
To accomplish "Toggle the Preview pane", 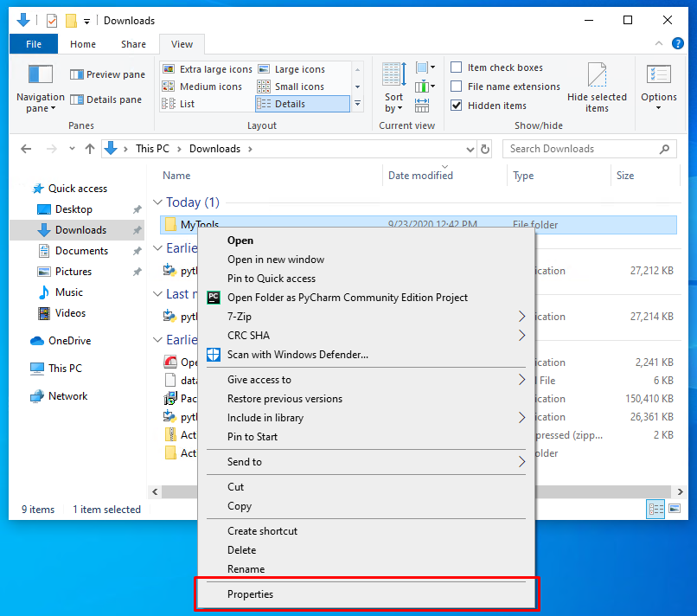I will pyautogui.click(x=107, y=74).
